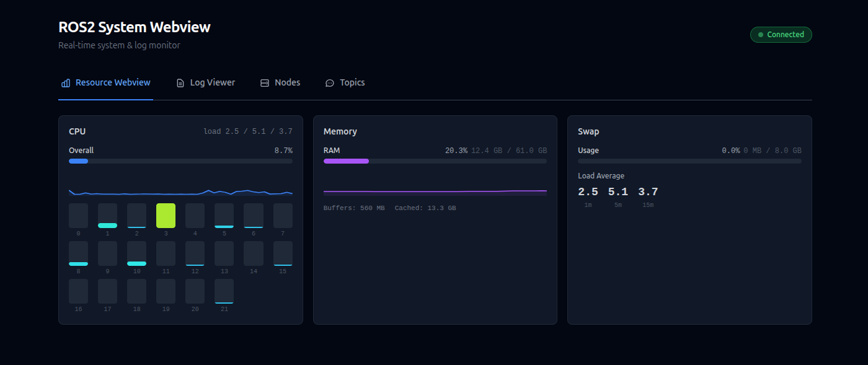Toggle the CPU core 8 tile
This screenshot has width=868, height=365.
click(x=78, y=253)
